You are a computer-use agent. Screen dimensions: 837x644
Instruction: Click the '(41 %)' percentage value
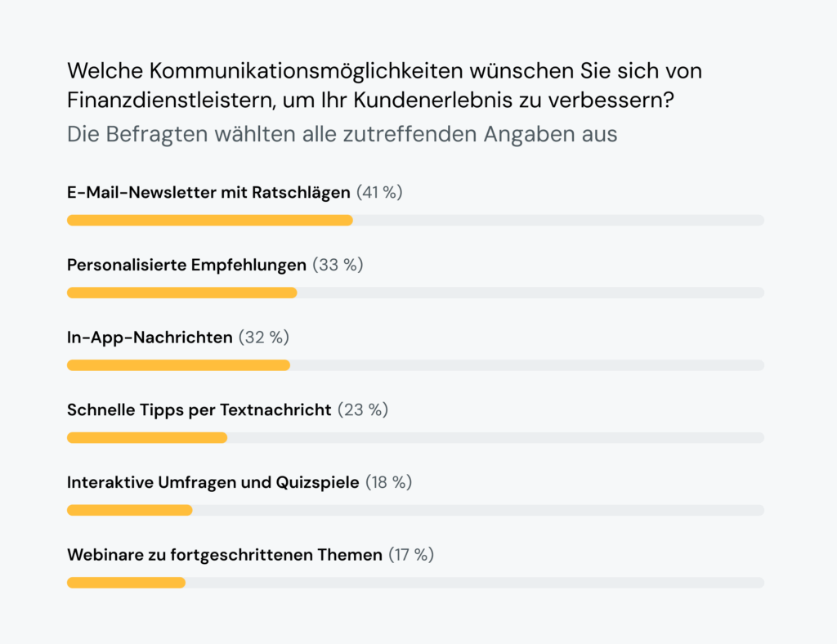(x=379, y=193)
